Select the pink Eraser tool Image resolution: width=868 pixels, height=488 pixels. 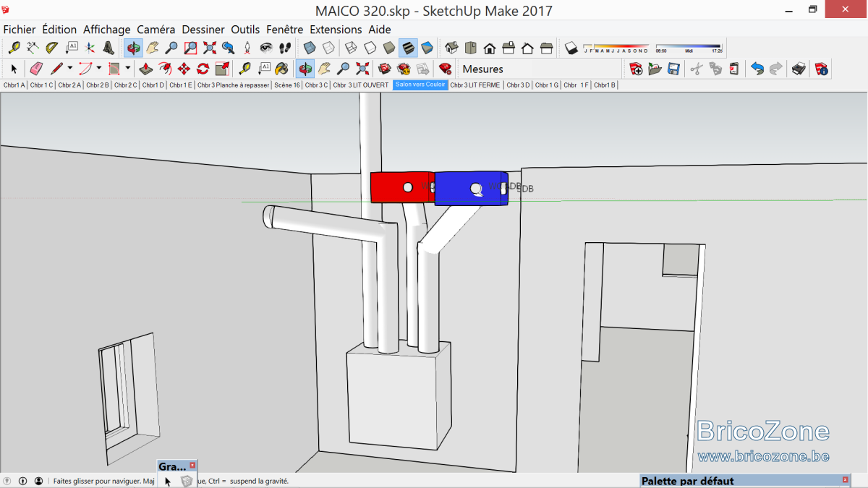(x=36, y=69)
